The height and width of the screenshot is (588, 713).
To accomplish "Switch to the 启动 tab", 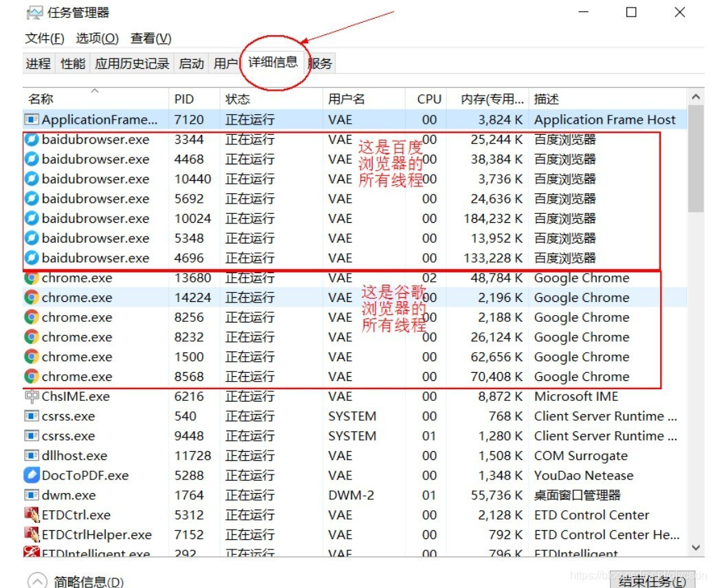I will pyautogui.click(x=191, y=63).
